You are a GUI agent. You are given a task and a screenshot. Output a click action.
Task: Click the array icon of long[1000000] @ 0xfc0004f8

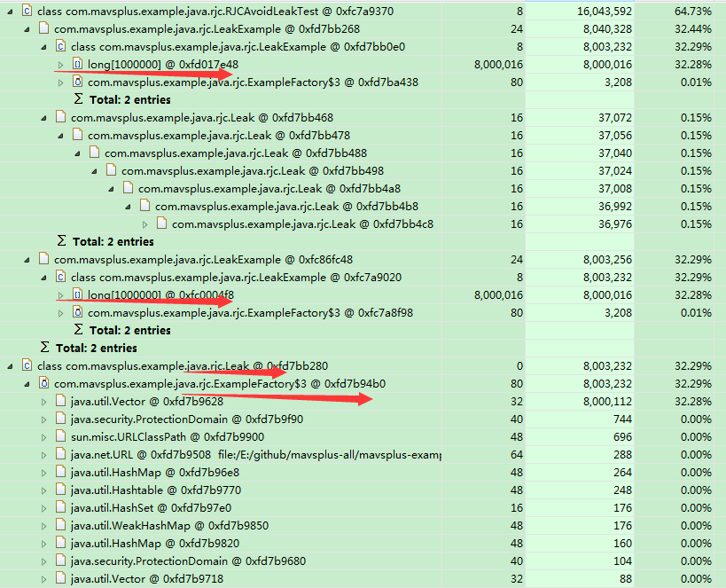click(78, 294)
